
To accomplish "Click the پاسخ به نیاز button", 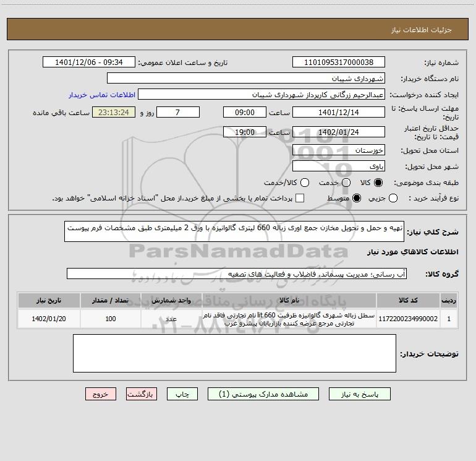I will coord(359,394).
